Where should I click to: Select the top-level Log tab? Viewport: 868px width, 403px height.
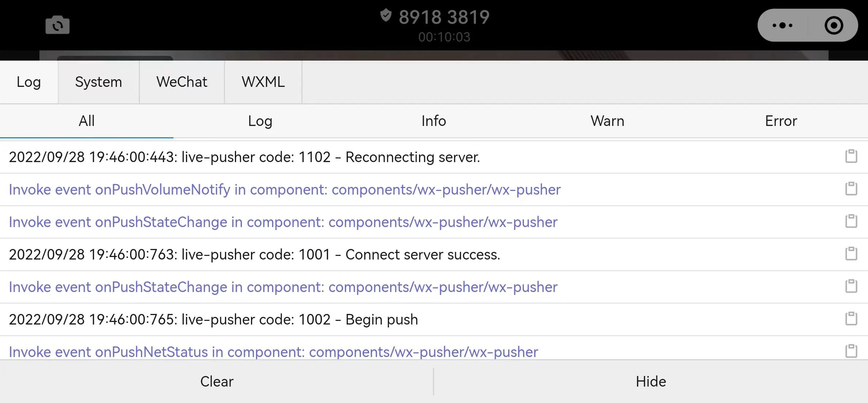pyautogui.click(x=28, y=82)
